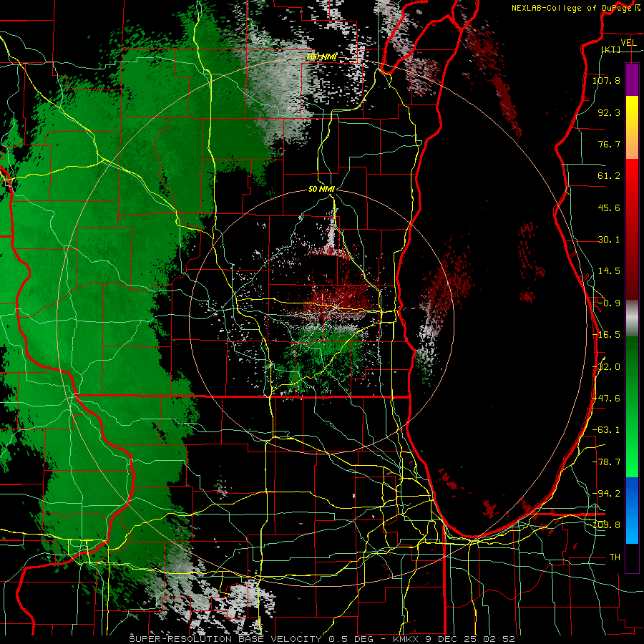Click the 76.7 velocity scale value
644x644 pixels.
tap(609, 144)
